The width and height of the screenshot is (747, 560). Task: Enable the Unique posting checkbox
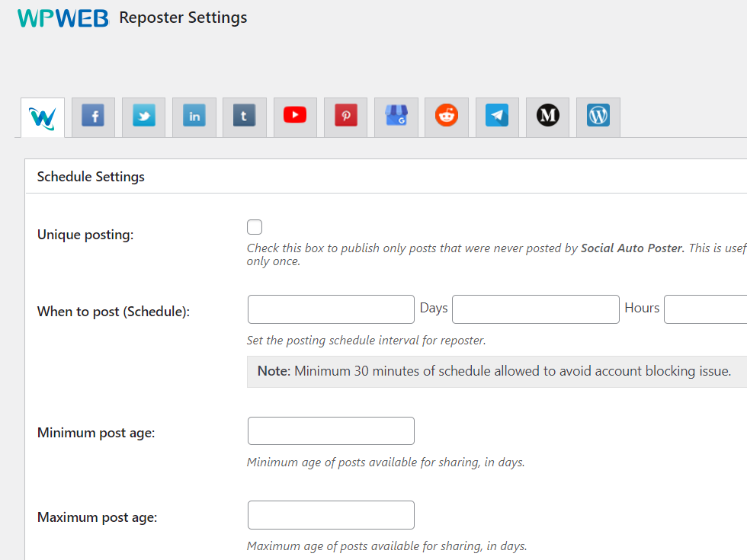(x=255, y=227)
